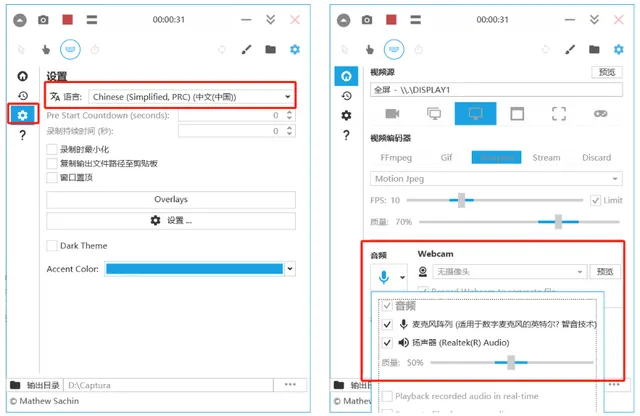
Task: Open brush image editor icon in right window
Action: [570, 50]
